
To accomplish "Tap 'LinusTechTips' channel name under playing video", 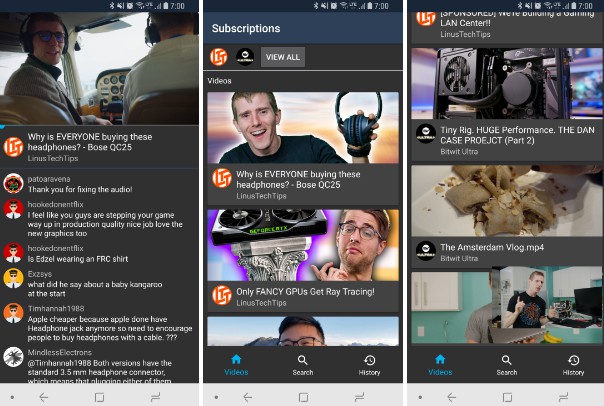I will pyautogui.click(x=53, y=158).
